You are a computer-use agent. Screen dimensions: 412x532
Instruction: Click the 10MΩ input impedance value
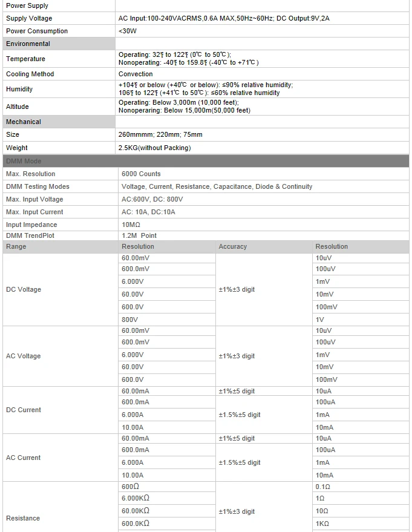tap(131, 225)
